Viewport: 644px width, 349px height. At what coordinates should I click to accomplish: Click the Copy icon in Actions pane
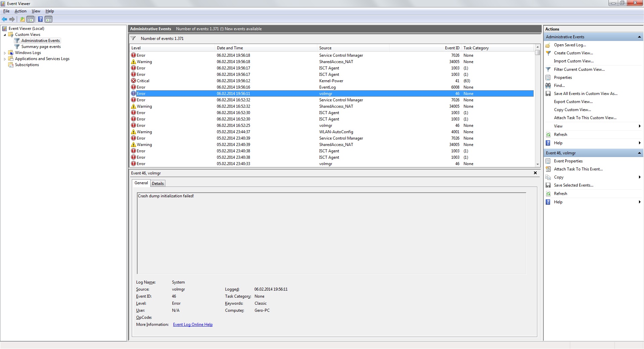tap(548, 177)
